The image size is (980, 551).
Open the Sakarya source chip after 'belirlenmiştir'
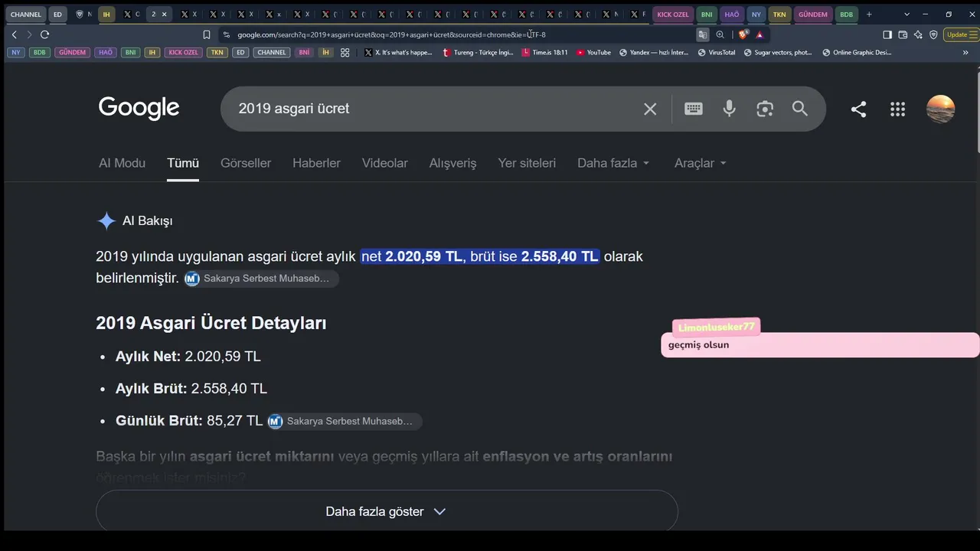[262, 279]
